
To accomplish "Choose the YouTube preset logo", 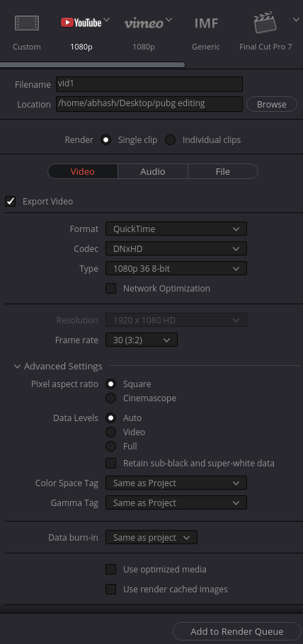I will coord(81,23).
